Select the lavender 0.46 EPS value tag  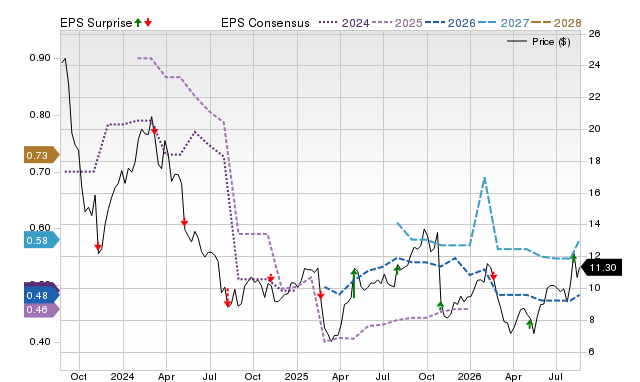pos(41,310)
